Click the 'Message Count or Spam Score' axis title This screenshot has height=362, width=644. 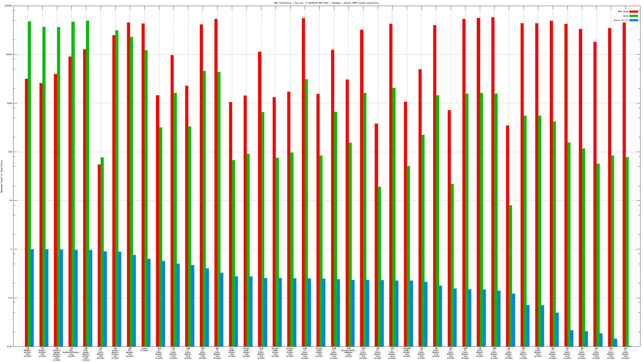2,176
